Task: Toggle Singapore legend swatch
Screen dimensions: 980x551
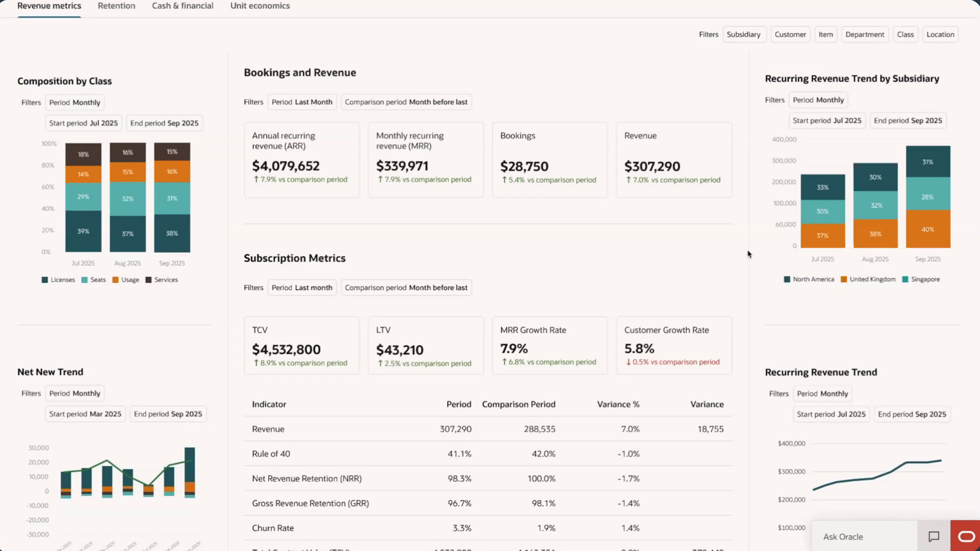Action: 905,279
